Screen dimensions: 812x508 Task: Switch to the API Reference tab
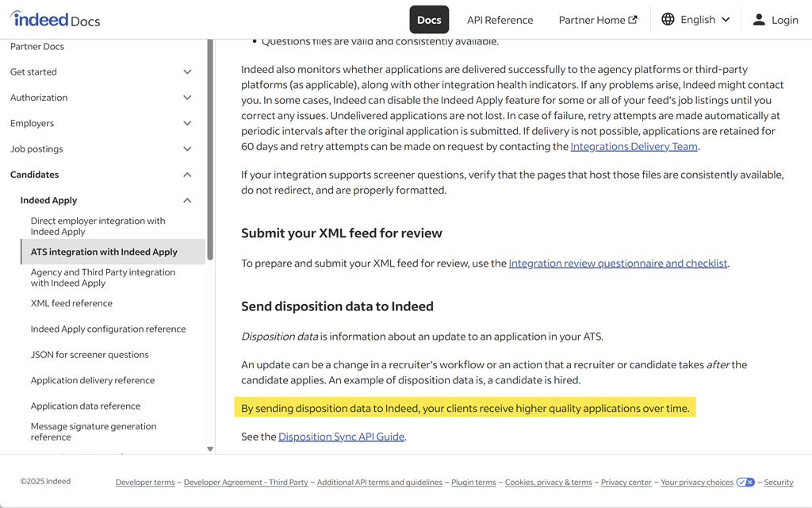coord(500,20)
